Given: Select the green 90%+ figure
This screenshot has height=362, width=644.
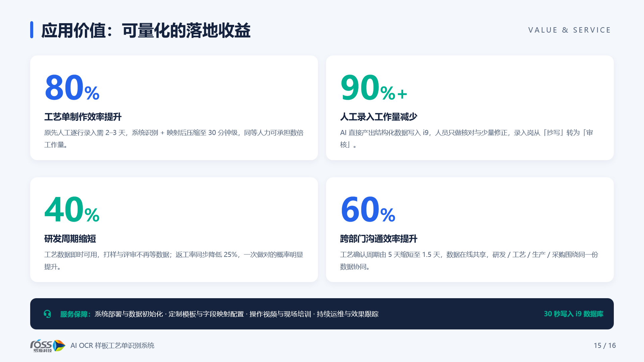Looking at the screenshot, I should (374, 88).
